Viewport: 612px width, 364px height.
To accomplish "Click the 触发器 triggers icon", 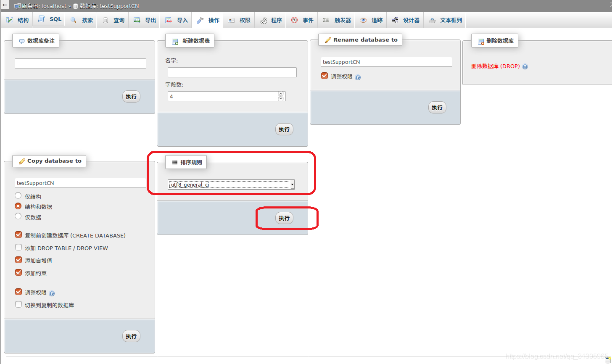I will 326,20.
